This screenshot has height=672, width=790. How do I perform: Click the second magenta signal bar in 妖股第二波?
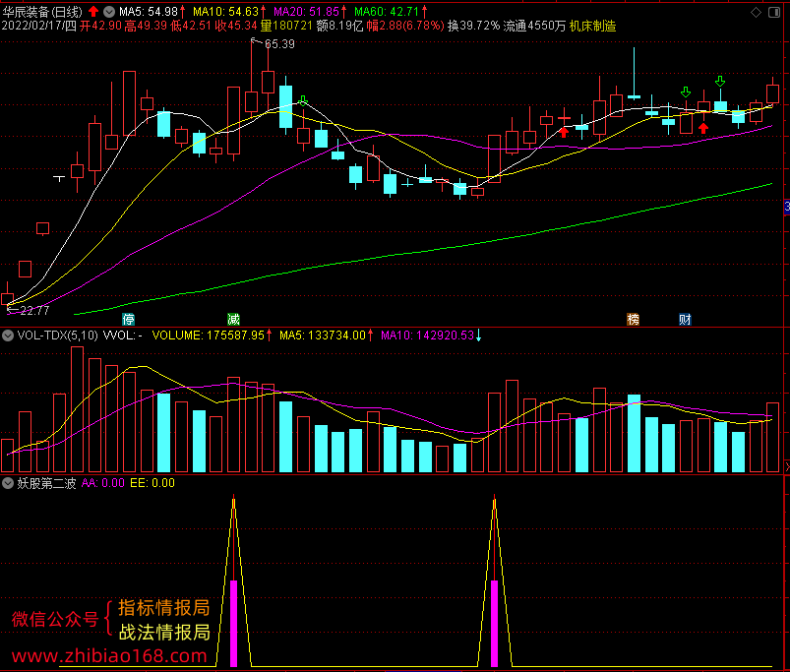(x=494, y=624)
